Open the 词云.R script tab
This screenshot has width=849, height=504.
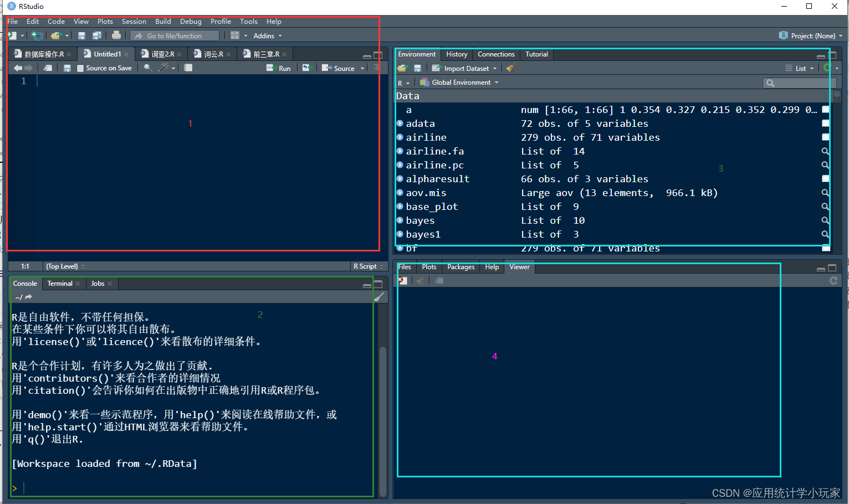click(213, 54)
